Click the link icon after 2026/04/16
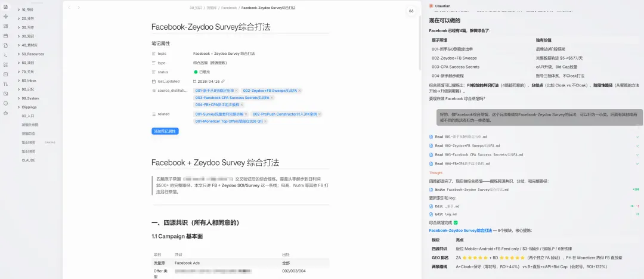 [223, 81]
